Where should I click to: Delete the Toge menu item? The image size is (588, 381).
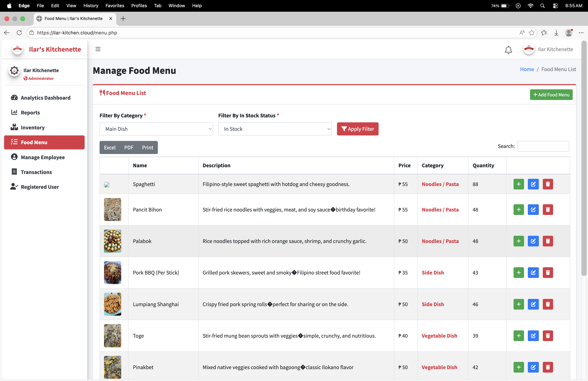click(547, 336)
